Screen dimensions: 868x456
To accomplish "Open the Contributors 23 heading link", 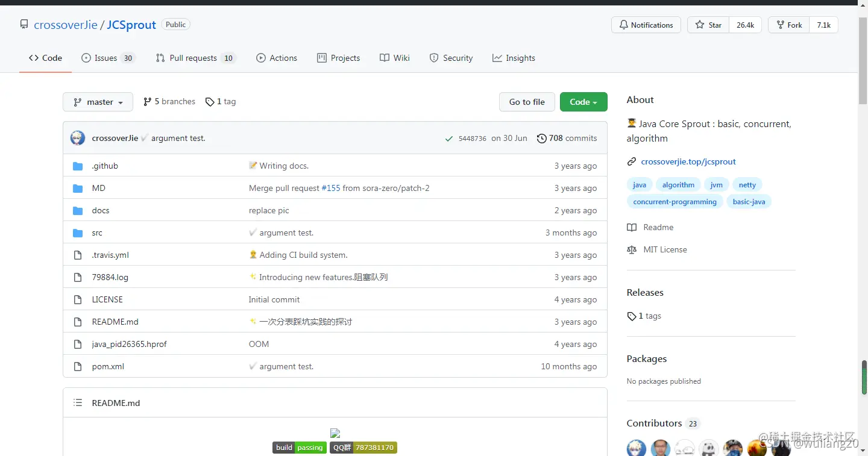I will [663, 423].
